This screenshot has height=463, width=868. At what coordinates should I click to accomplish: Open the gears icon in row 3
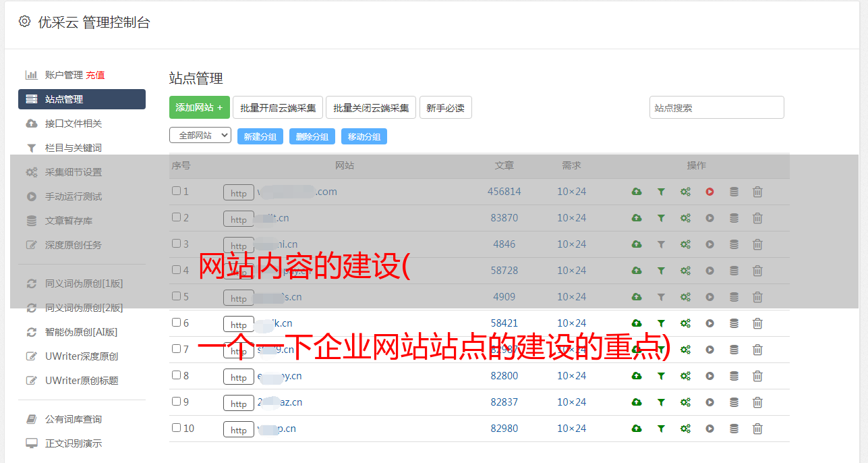point(685,244)
